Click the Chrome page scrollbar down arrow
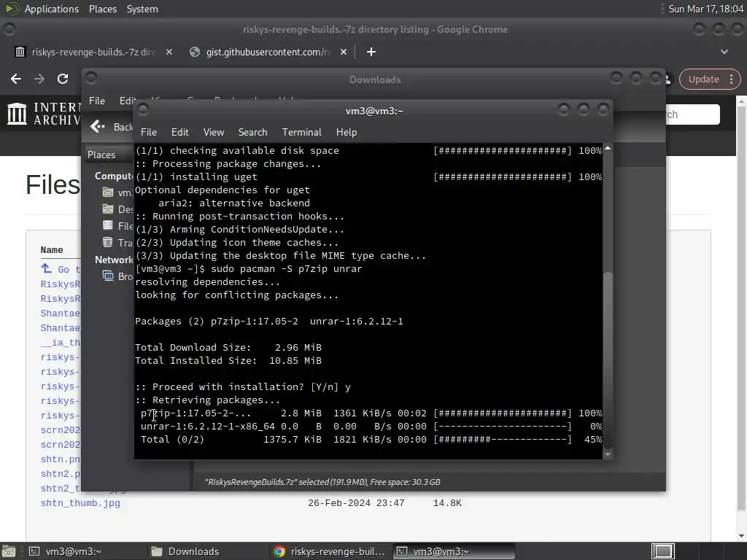Screen dimensions: 747x560 coord(742,536)
